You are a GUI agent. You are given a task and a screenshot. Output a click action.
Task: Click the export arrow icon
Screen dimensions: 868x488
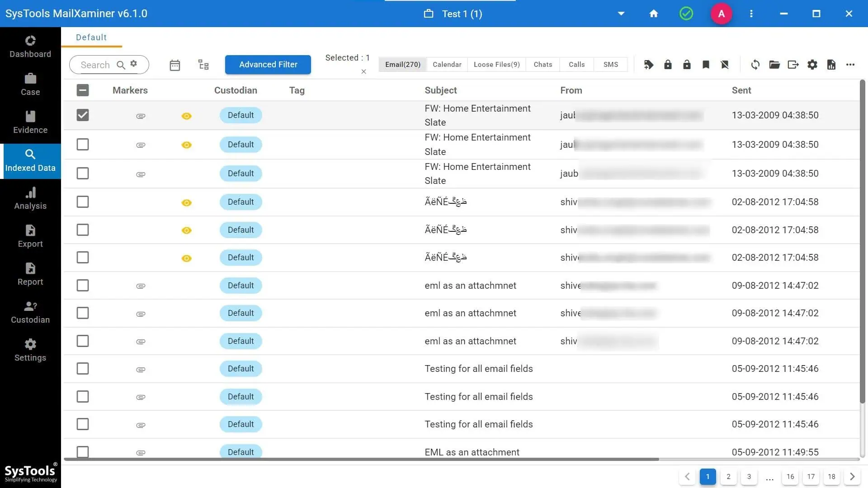click(x=793, y=65)
